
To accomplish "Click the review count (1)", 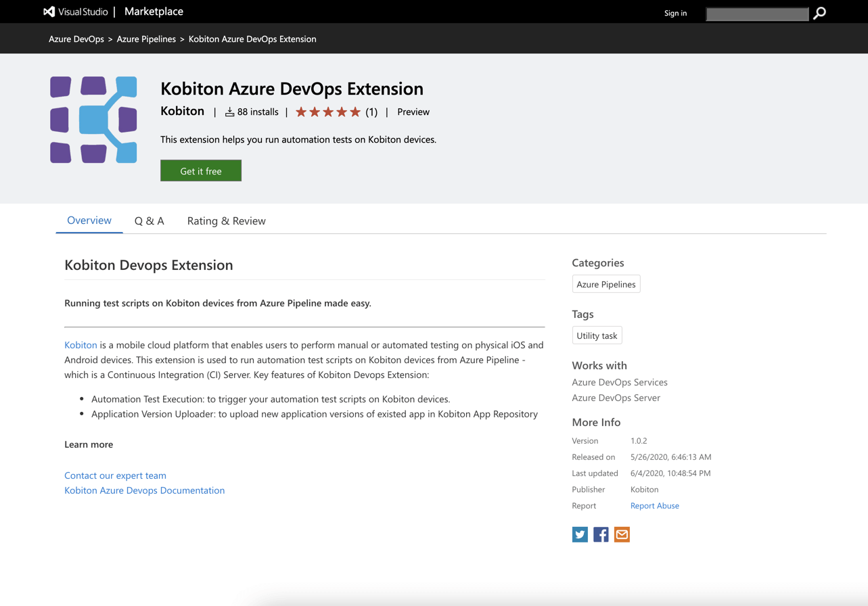I will (371, 112).
